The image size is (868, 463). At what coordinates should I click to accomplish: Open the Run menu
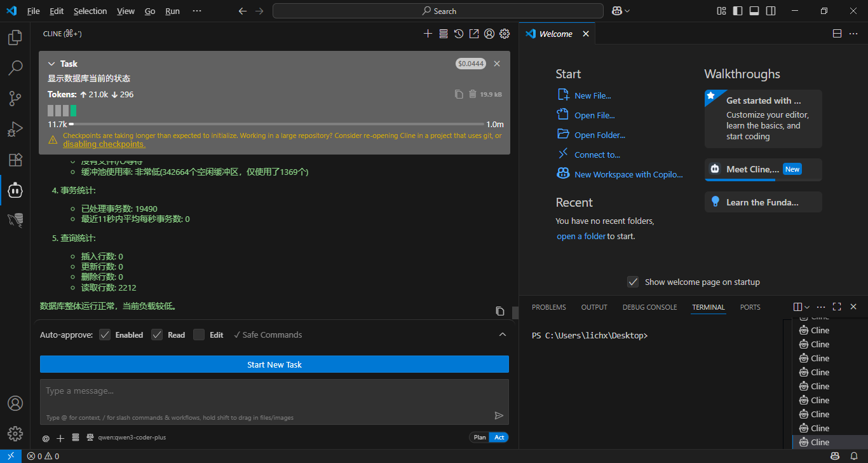point(172,11)
